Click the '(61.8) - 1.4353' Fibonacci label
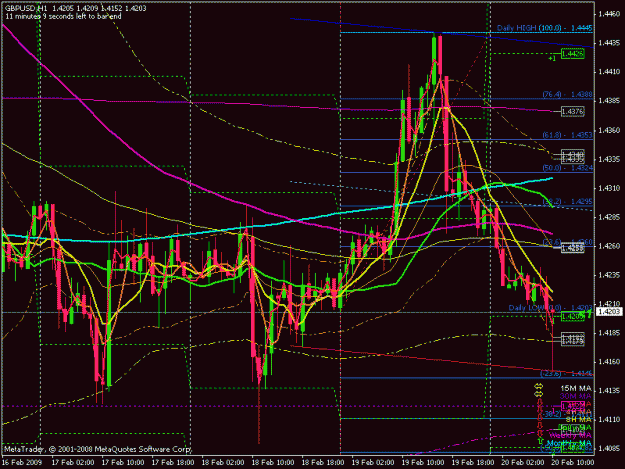 pos(567,135)
